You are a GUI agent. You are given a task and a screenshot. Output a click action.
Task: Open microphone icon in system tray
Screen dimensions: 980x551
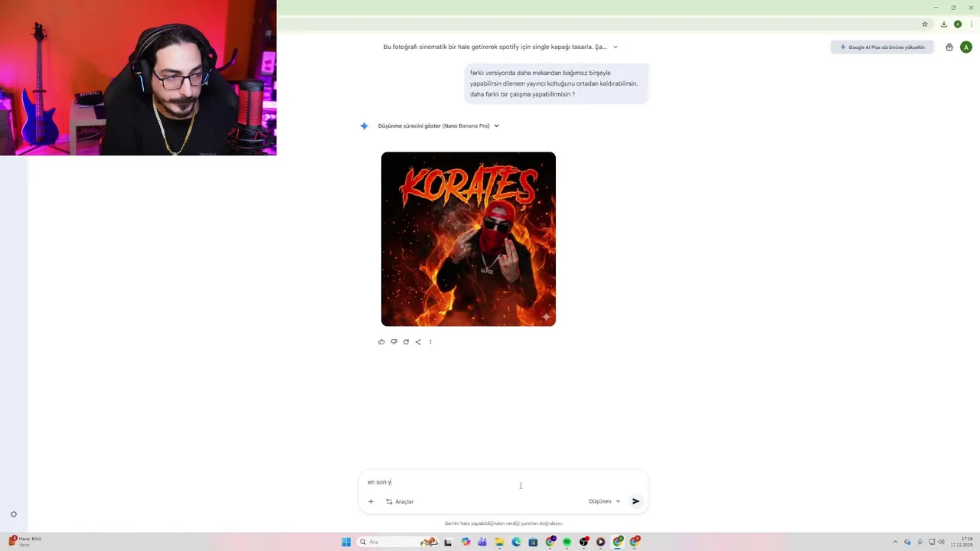[920, 542]
